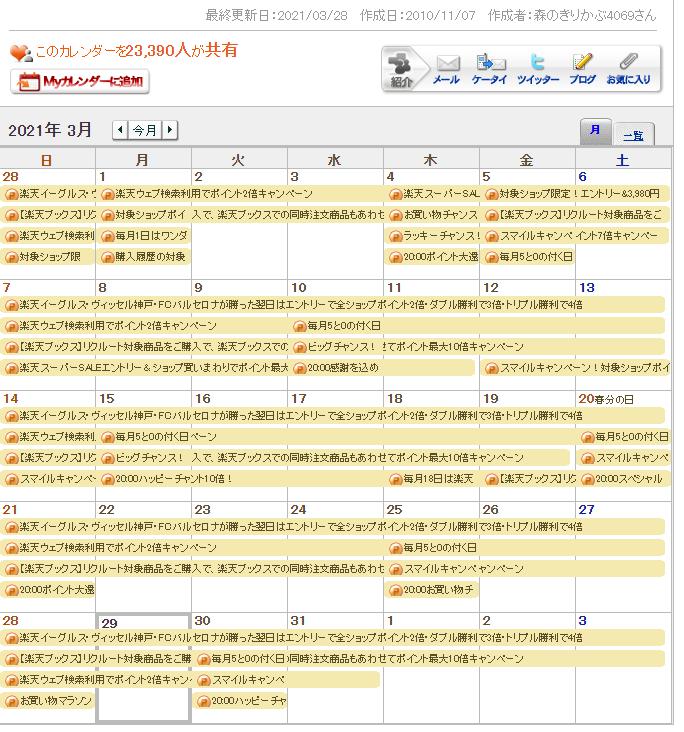Add to お気に入り favorites icon
The height and width of the screenshot is (732, 684).
(628, 70)
